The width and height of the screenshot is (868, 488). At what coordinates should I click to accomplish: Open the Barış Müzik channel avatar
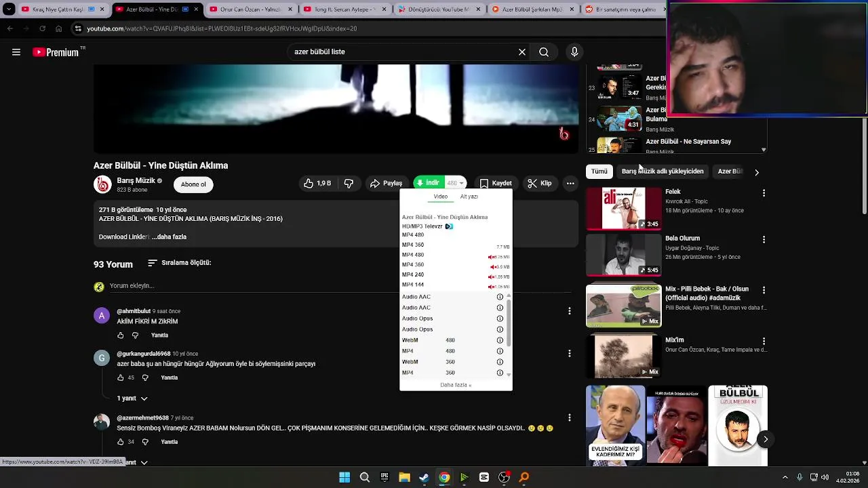click(x=102, y=184)
